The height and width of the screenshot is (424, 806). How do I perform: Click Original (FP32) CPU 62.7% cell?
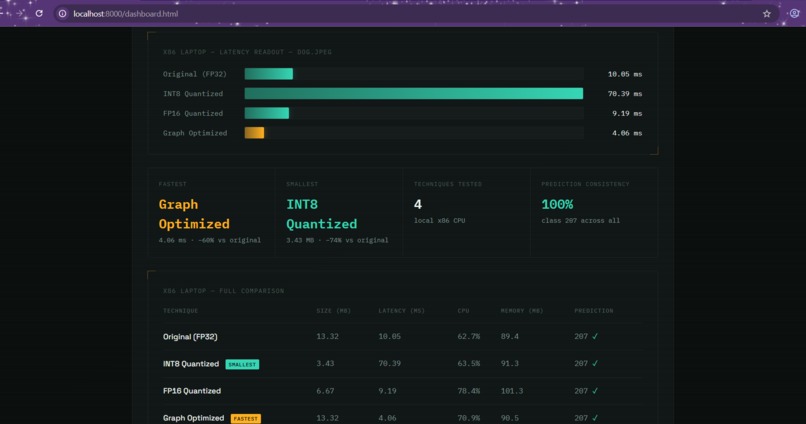tap(468, 337)
